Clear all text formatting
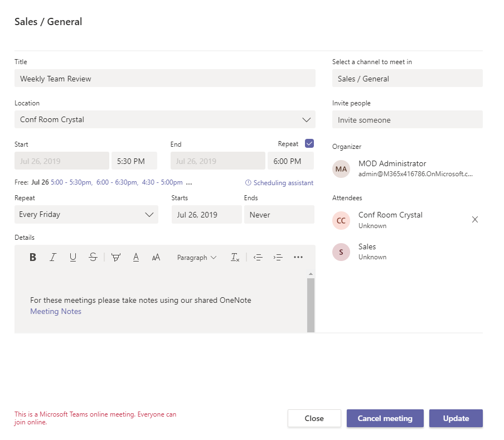Viewport: 504px width, 440px height. pos(235,257)
